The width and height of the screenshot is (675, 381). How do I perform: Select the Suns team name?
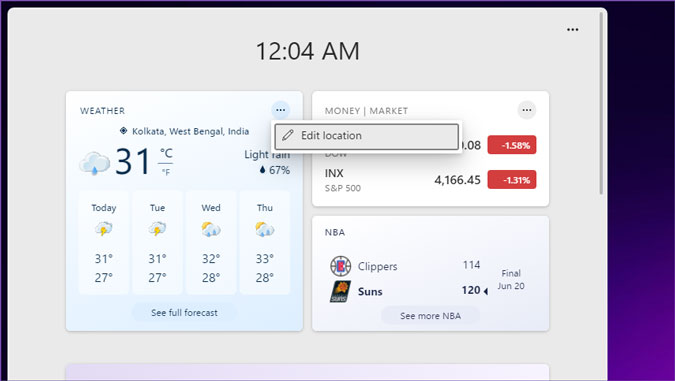pos(370,292)
